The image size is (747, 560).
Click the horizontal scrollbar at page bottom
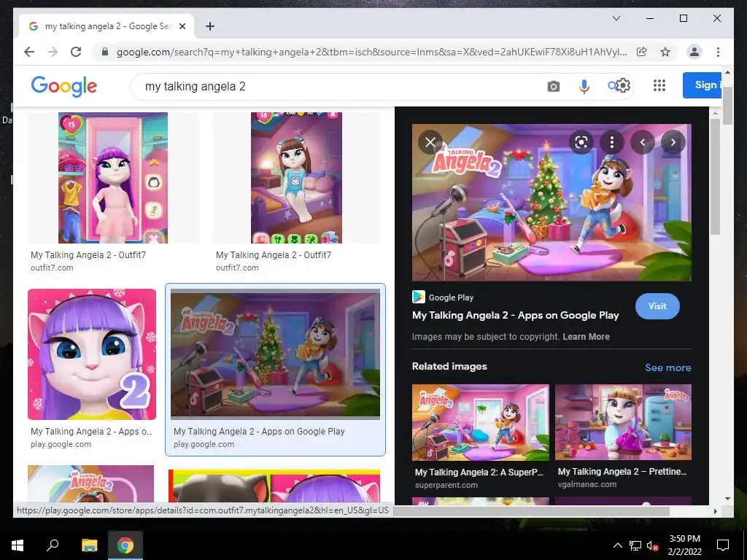coord(531,511)
